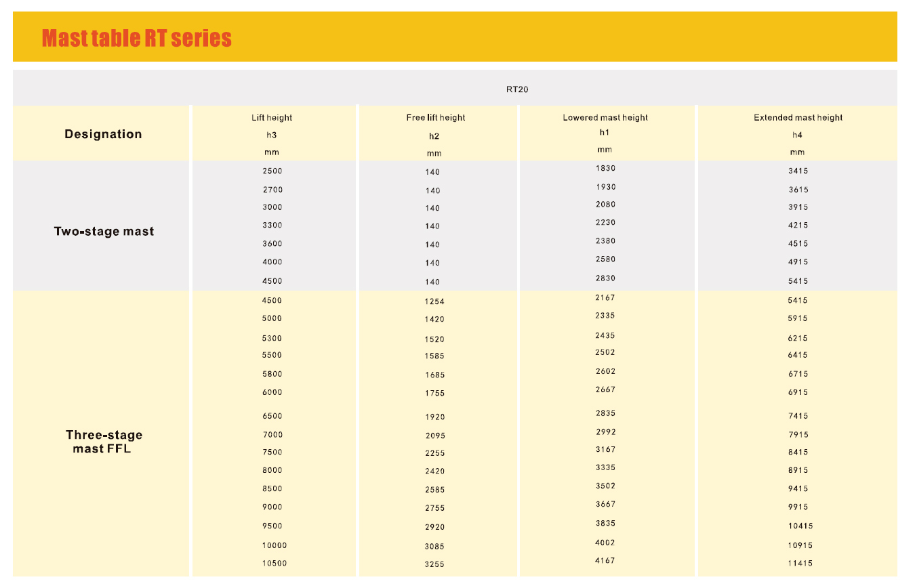Click the "Mast table RT series" title
This screenshot has height=588, width=915.
click(x=137, y=38)
